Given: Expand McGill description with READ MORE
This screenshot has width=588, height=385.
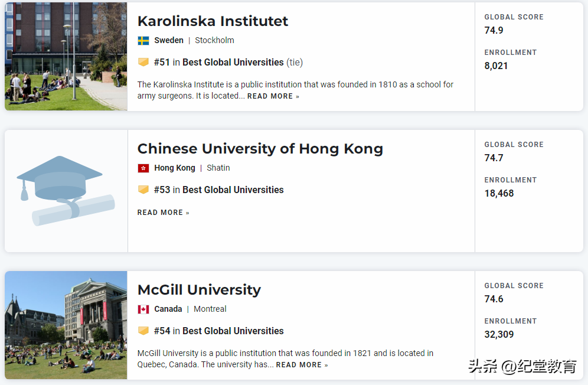Looking at the screenshot, I should pos(302,365).
